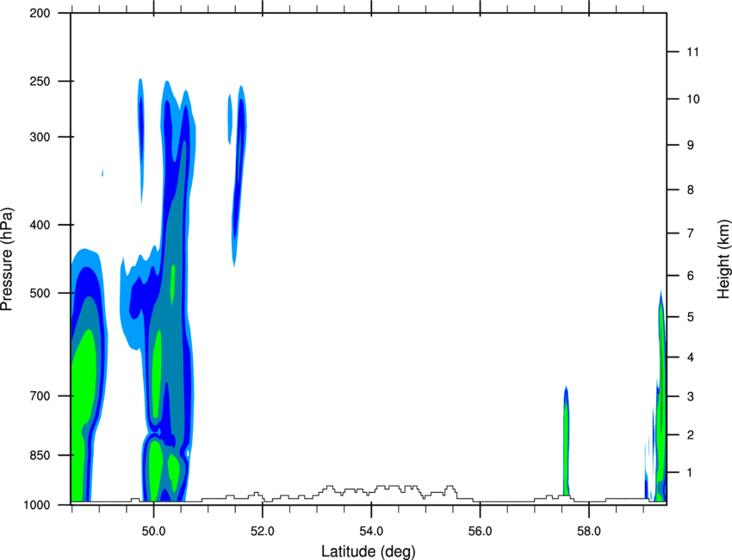Click the 700 pressure axis label
Image resolution: width=732 pixels, height=560 pixels.
(40, 396)
